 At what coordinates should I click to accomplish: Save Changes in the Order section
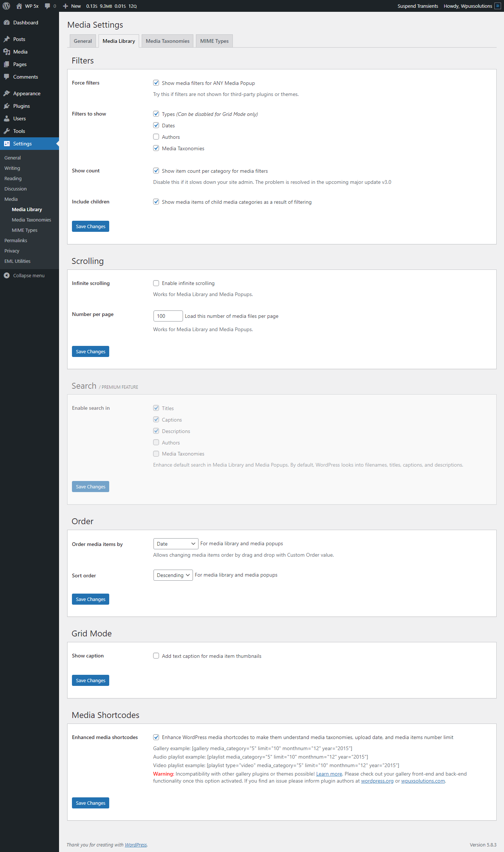click(90, 599)
